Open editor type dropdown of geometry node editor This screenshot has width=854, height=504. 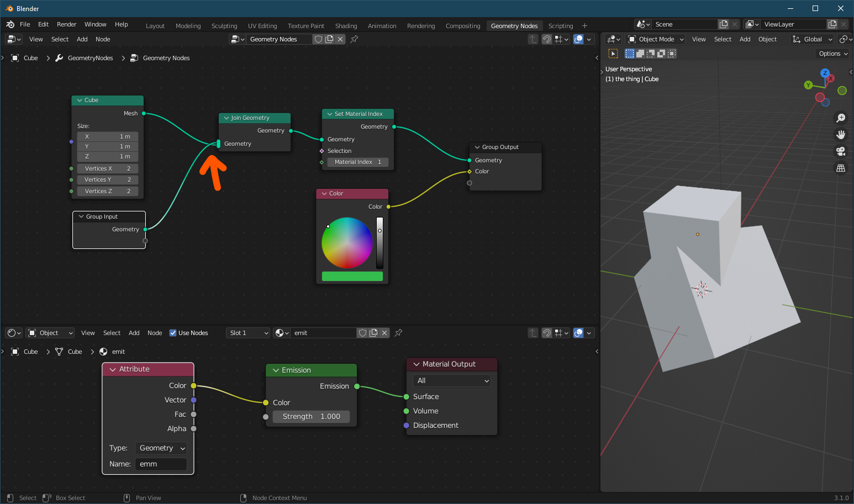14,39
